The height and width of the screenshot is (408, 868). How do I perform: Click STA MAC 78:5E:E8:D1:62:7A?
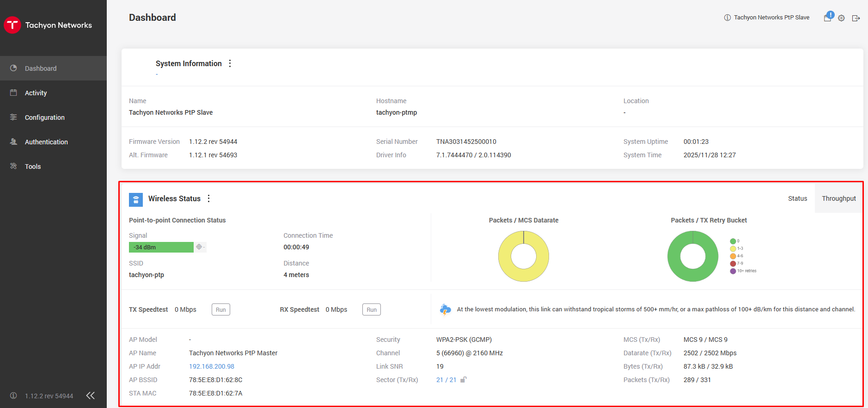point(216,393)
